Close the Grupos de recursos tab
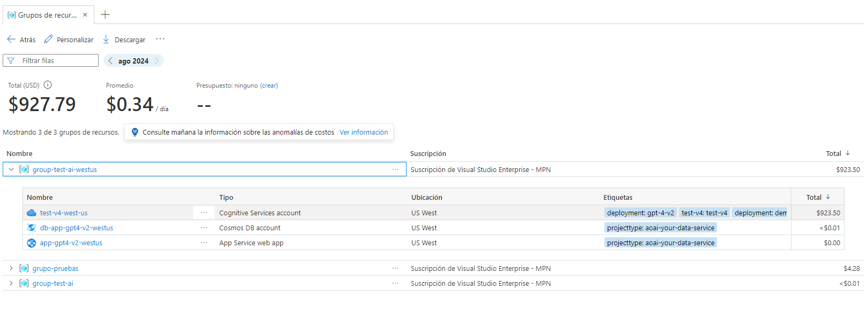Viewport: 868px width, 312px height. point(85,15)
